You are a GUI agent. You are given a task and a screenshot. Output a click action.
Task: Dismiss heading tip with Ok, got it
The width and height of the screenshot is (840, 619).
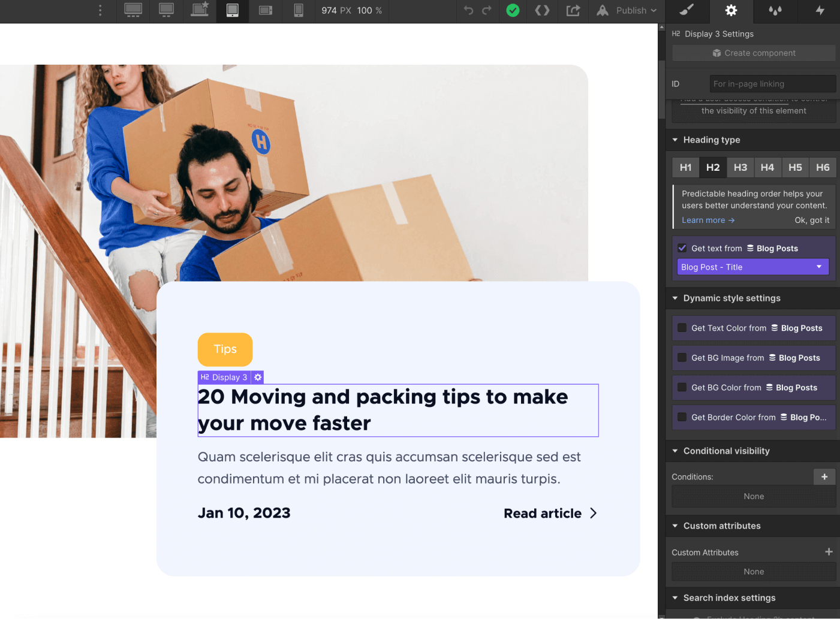[x=812, y=220]
